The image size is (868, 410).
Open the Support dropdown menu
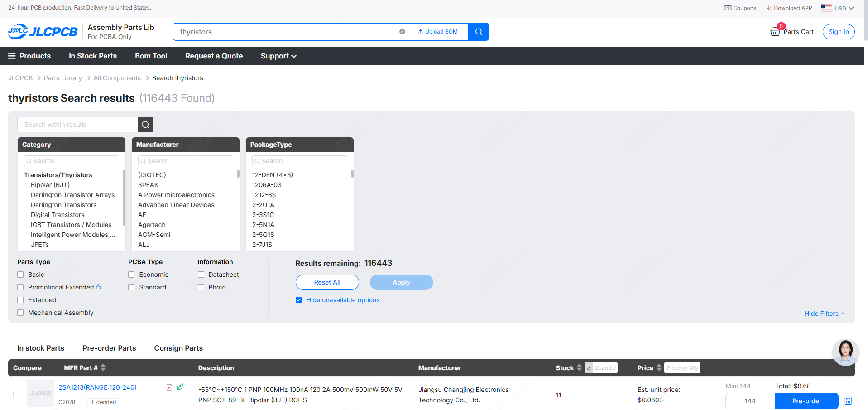coord(278,56)
